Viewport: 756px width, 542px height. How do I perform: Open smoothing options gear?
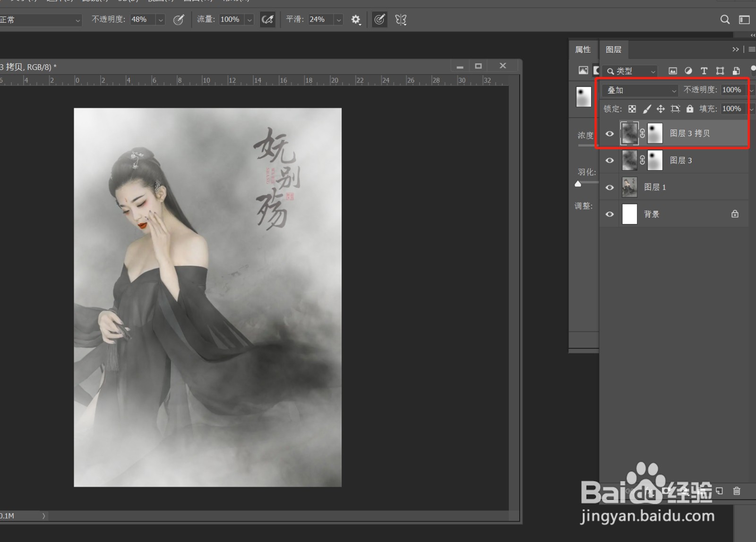click(355, 20)
